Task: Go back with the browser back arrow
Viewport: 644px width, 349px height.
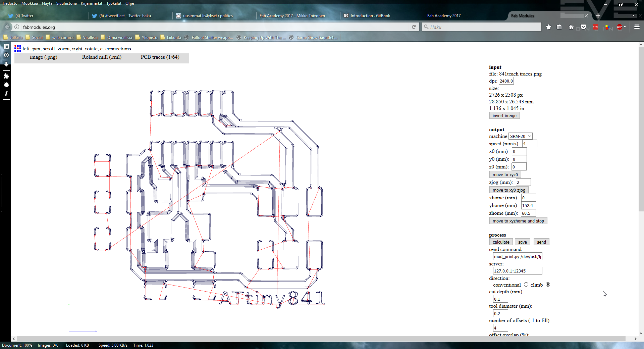Action: [x=7, y=27]
